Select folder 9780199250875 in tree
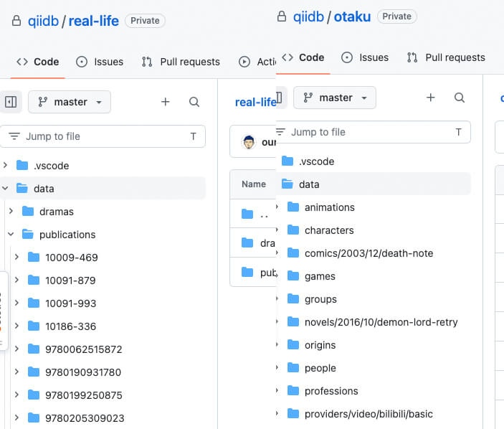The height and width of the screenshot is (429, 504). point(84,395)
